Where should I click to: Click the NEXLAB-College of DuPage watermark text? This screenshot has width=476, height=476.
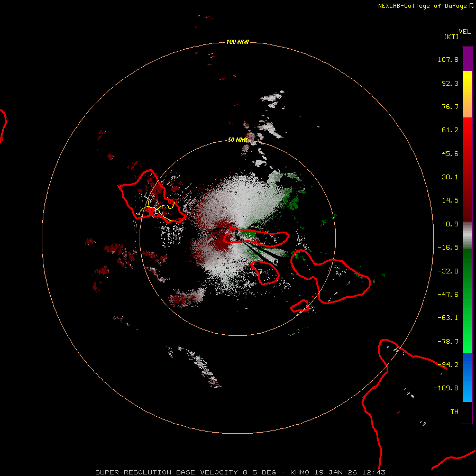pyautogui.click(x=425, y=6)
